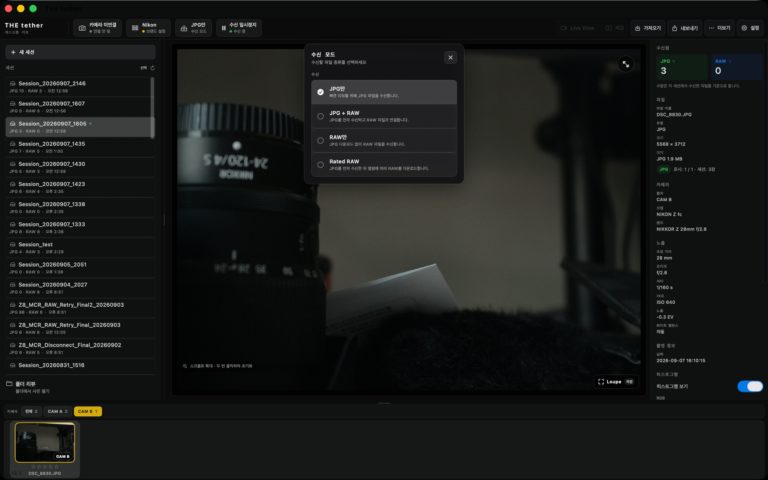The image size is (768, 480).
Task: Click the new session plus button
Action: pos(80,52)
